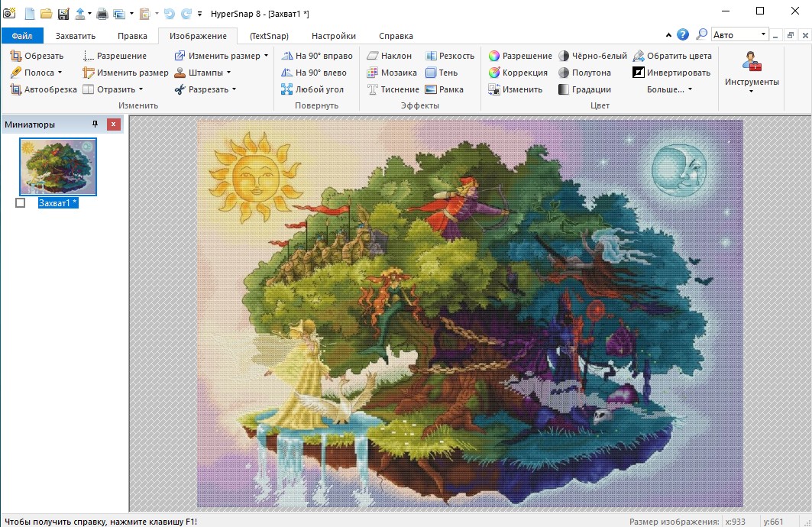Print the image using the printer icon
Viewport: 812px width, 527px height.
102,14
